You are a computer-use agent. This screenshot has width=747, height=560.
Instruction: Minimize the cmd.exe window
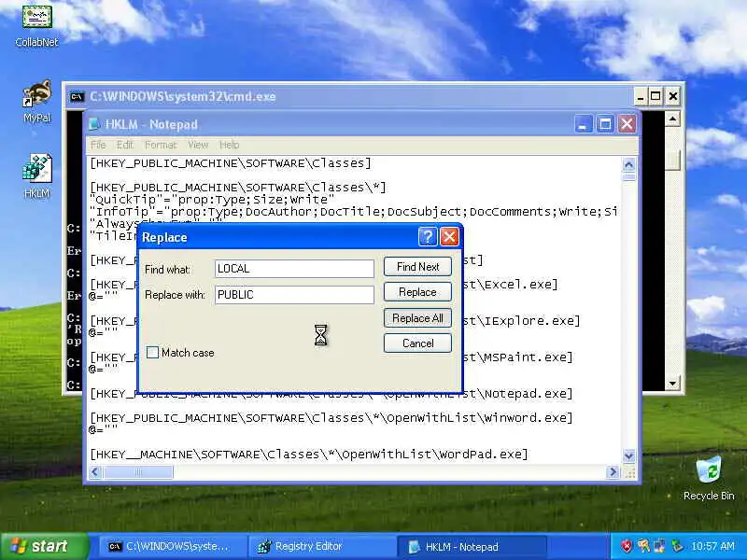click(x=641, y=97)
